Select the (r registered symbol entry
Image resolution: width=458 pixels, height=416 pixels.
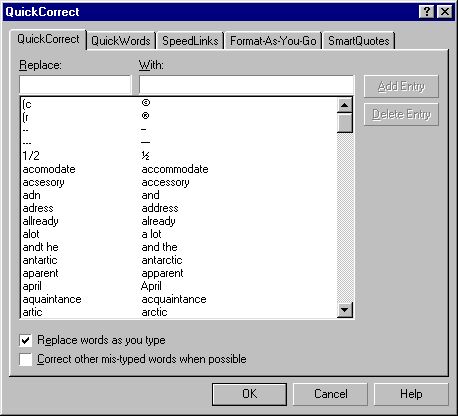coord(179,117)
